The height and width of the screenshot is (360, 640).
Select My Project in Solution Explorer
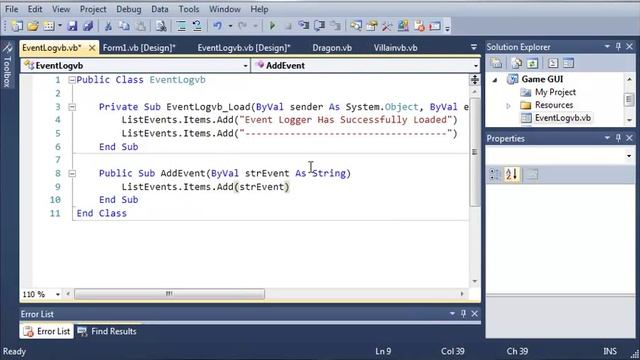click(555, 92)
